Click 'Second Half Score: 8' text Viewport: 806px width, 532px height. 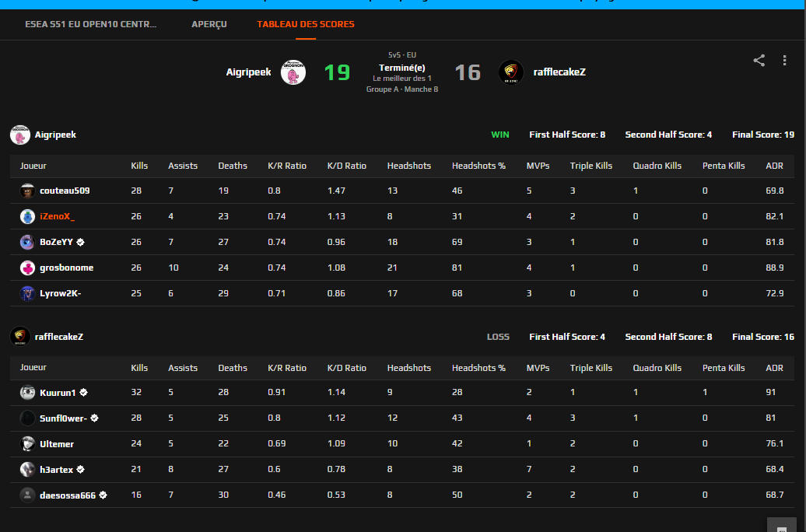pyautogui.click(x=668, y=337)
